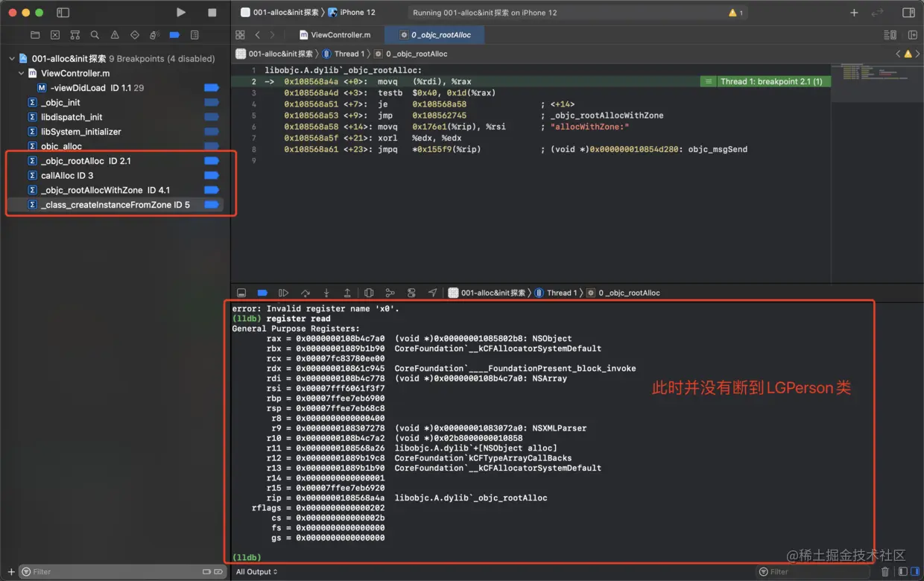Open the All Output dropdown
The height and width of the screenshot is (581, 924).
(257, 571)
